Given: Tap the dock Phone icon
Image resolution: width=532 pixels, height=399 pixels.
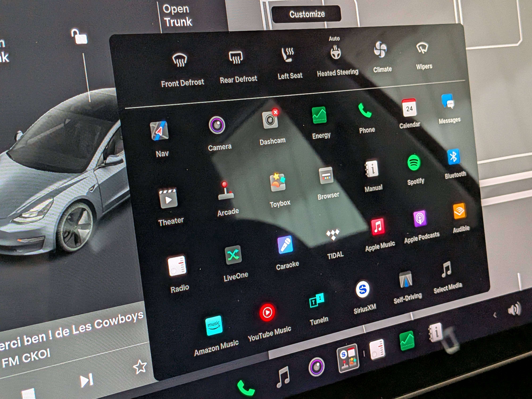Looking at the screenshot, I should pyautogui.click(x=246, y=388).
